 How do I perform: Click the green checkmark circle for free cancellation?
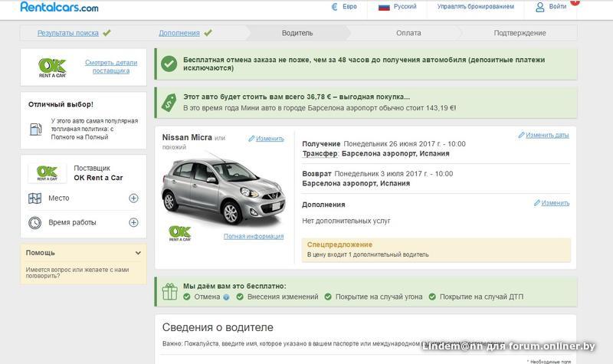169,64
